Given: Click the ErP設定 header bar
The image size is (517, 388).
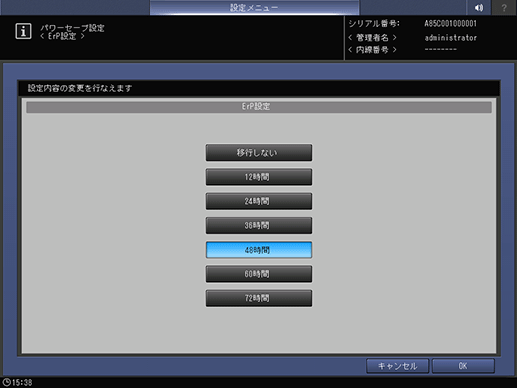Looking at the screenshot, I should pos(259,107).
